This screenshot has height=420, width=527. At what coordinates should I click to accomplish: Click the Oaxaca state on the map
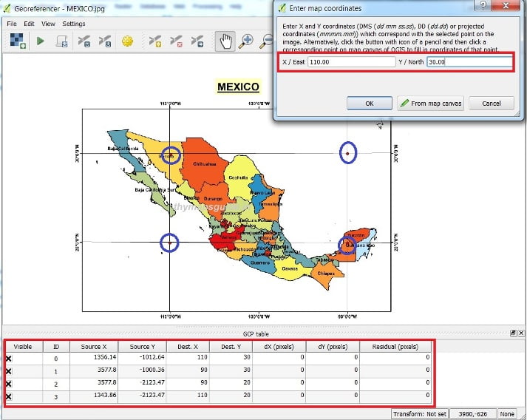click(290, 268)
